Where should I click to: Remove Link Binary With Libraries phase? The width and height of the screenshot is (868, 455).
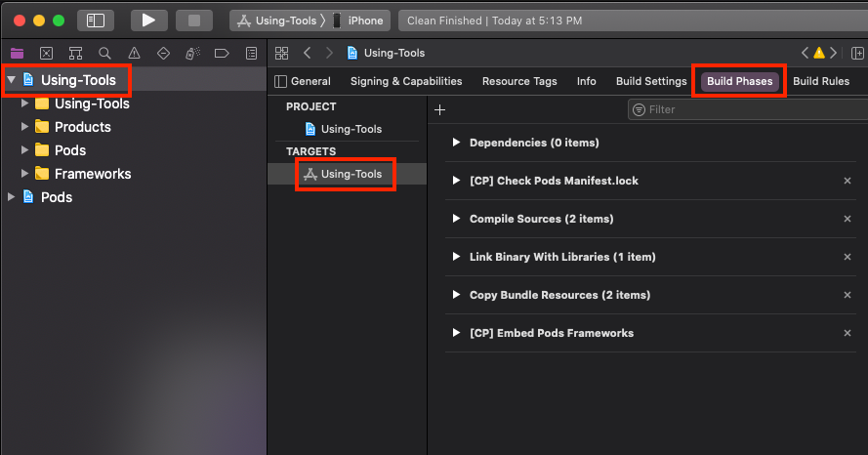tap(847, 257)
